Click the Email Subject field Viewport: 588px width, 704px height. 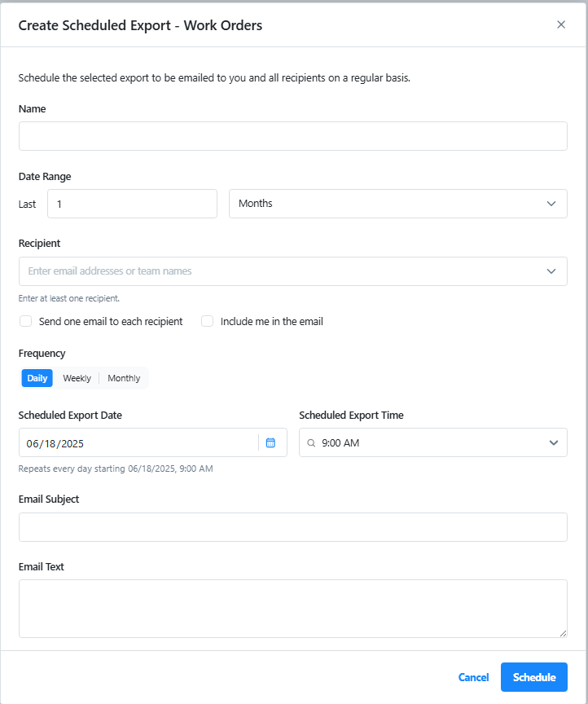pyautogui.click(x=293, y=527)
